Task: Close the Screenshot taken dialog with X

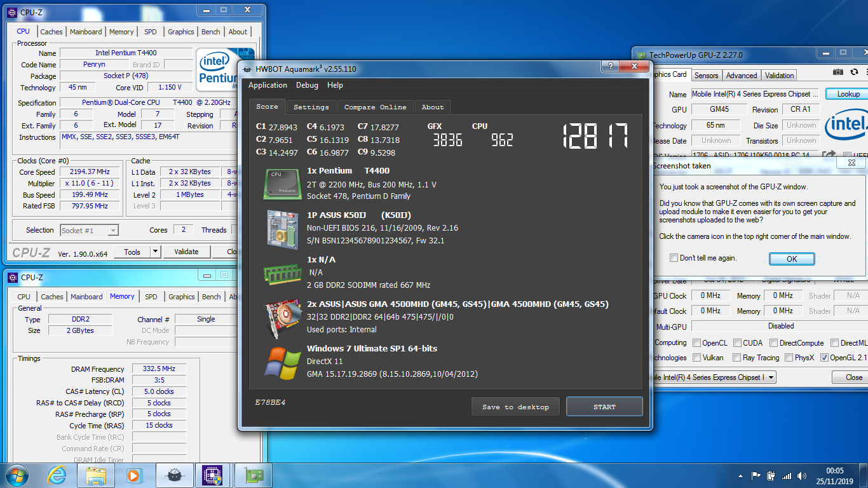Action: pos(851,163)
